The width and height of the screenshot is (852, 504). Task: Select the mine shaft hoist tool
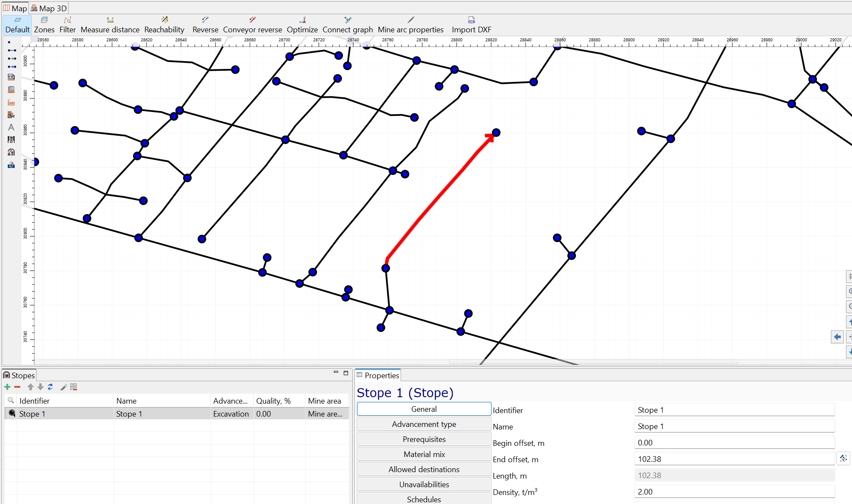pyautogui.click(x=11, y=140)
